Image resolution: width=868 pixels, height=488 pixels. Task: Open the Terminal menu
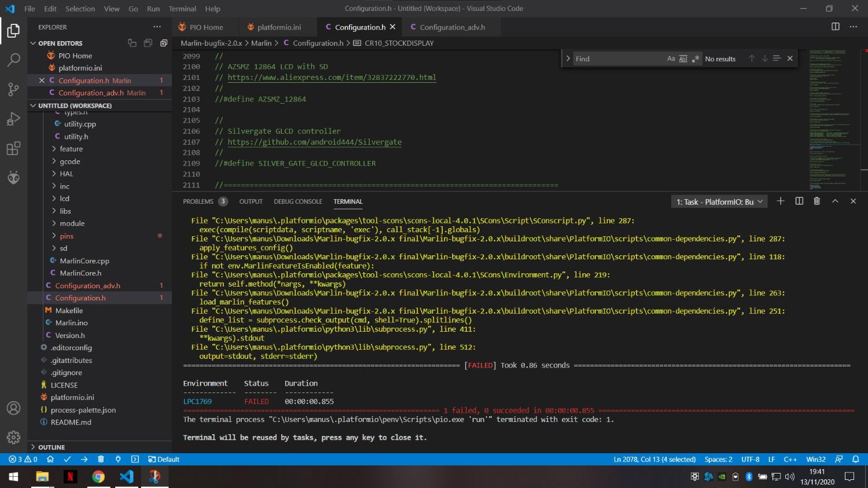182,9
